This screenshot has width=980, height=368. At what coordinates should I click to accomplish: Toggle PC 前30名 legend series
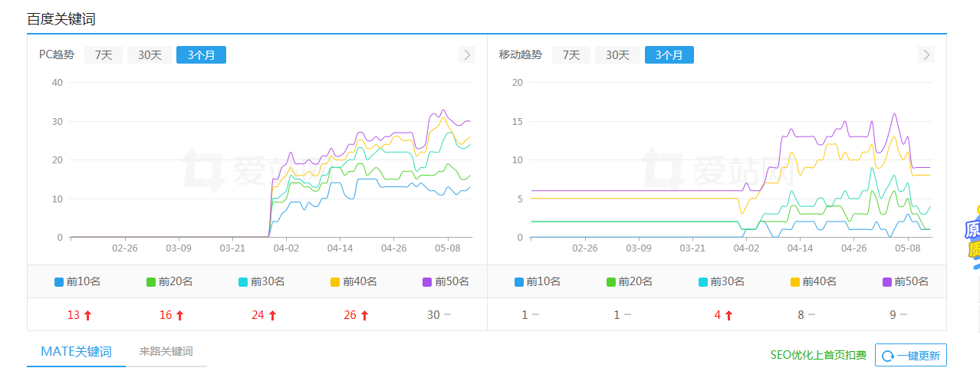pos(261,281)
